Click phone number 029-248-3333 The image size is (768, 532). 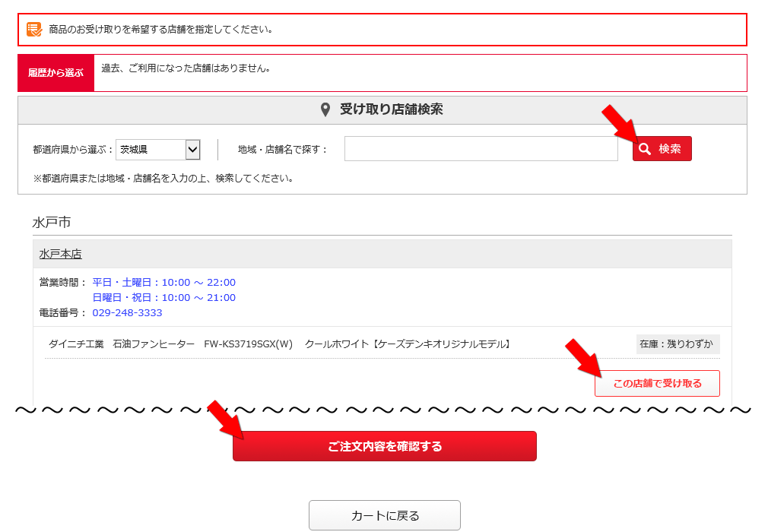[x=127, y=312]
